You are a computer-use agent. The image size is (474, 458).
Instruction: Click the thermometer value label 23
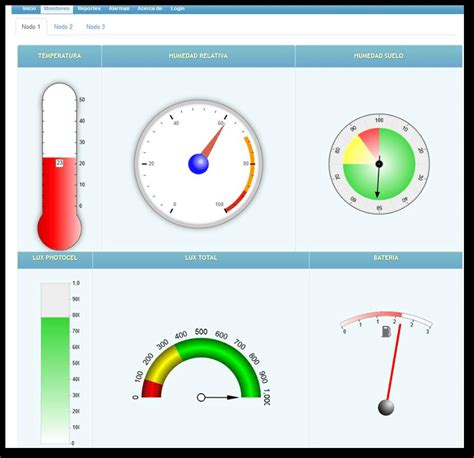click(59, 163)
